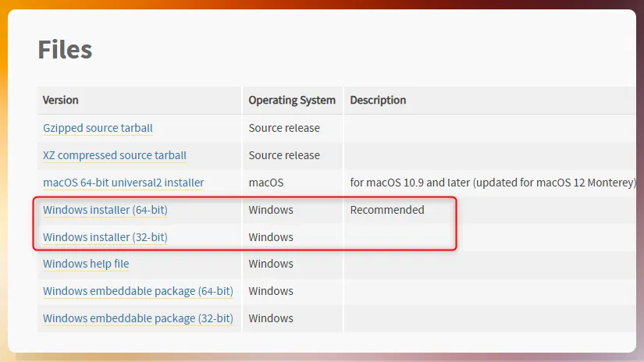
Task: Click the Version column header
Action: pyautogui.click(x=61, y=101)
